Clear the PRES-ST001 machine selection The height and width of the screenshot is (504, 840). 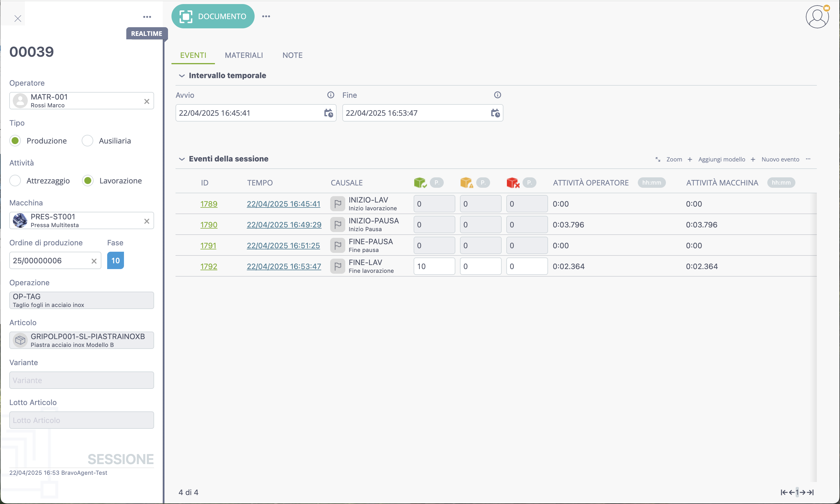147,221
